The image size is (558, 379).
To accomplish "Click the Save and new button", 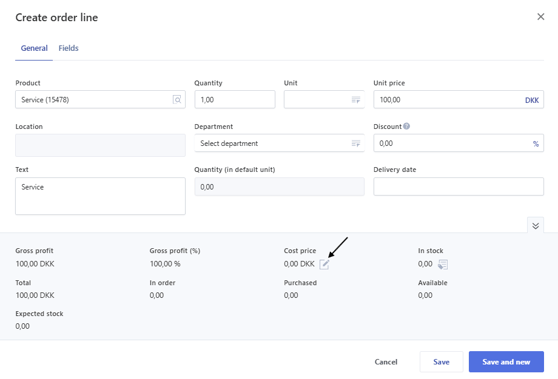I will point(506,362).
